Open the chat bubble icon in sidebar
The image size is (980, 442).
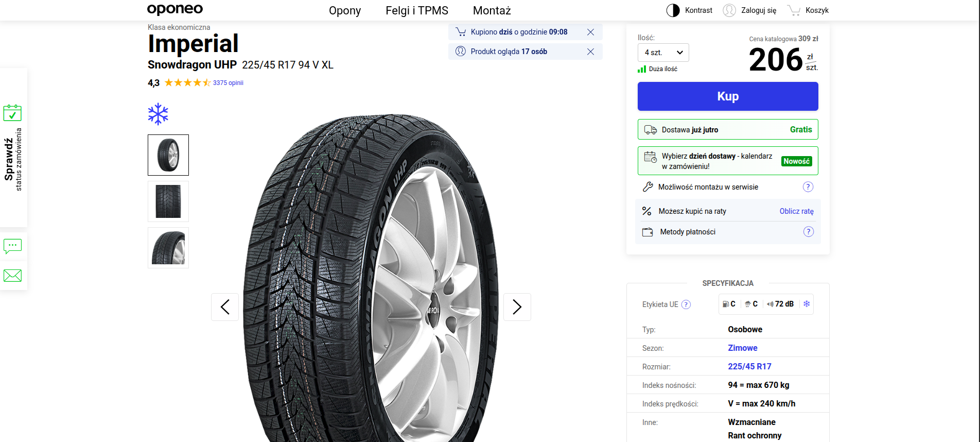(x=12, y=246)
